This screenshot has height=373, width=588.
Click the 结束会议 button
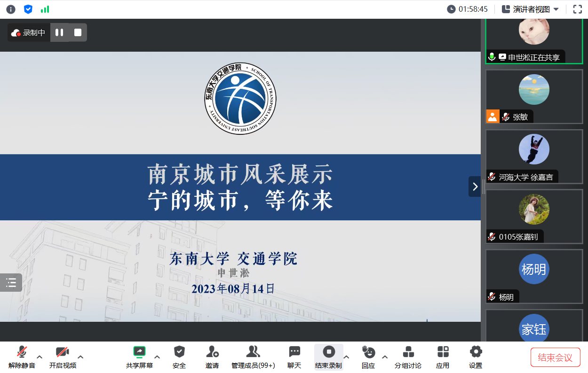point(556,357)
